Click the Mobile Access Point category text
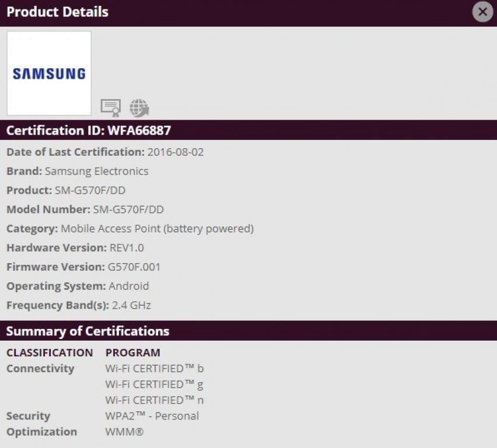The width and height of the screenshot is (497, 448). coord(157,229)
